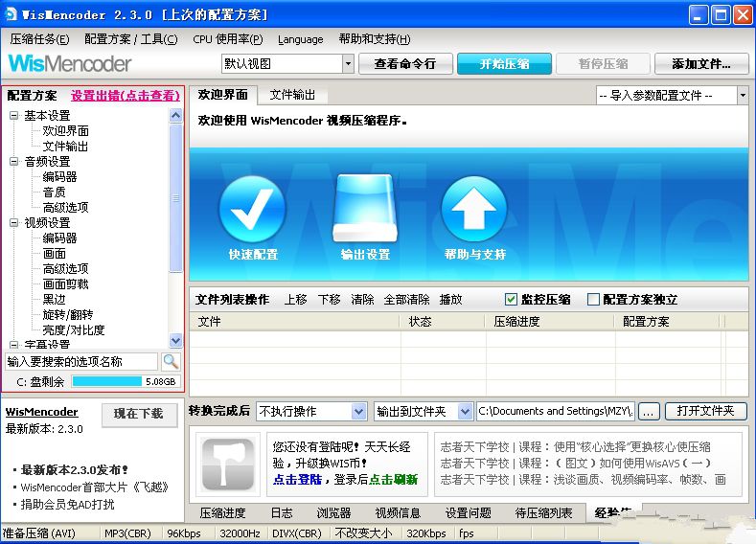756x544 pixels.
Task: Click the output folder path field
Action: click(556, 412)
